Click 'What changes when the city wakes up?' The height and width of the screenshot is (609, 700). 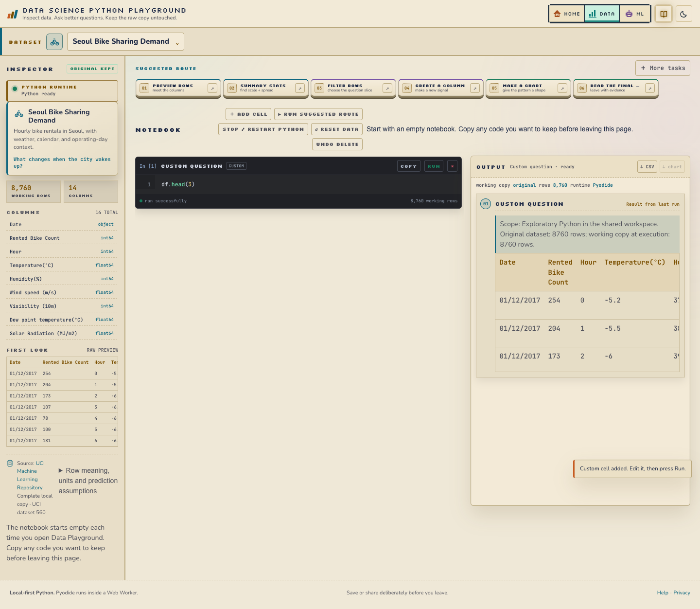[x=62, y=162]
